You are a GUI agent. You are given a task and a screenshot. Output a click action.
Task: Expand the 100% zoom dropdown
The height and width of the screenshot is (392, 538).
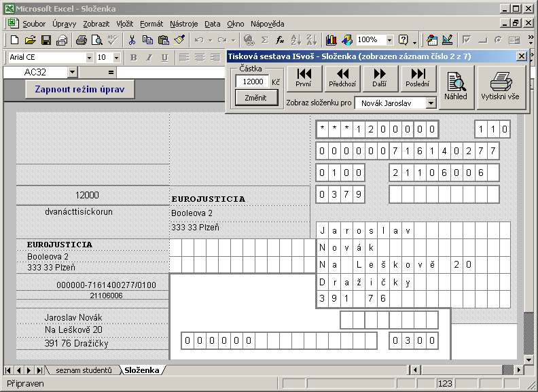pyautogui.click(x=389, y=40)
